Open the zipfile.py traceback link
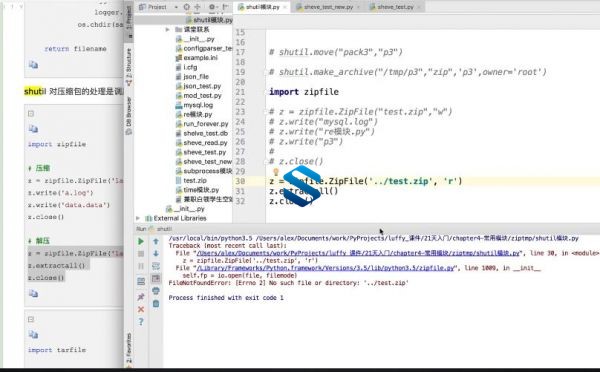 pos(326,268)
